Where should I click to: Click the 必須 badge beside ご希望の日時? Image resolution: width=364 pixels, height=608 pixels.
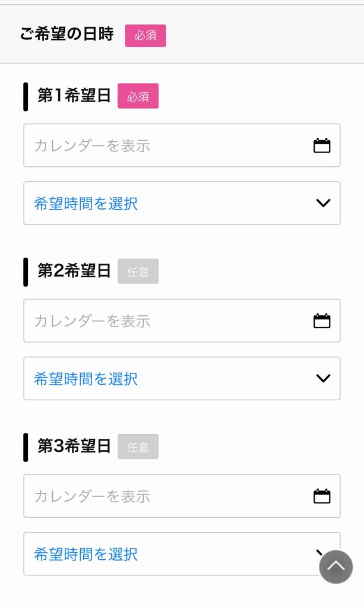tap(145, 36)
